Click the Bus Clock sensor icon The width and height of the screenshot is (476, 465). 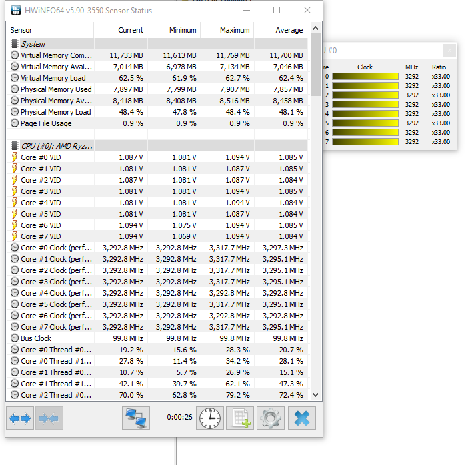click(15, 338)
